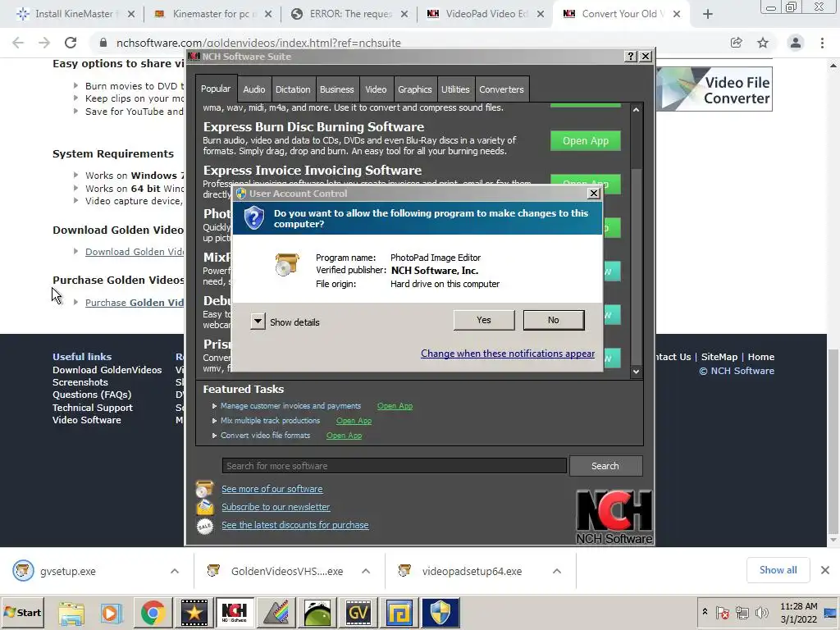
Task: Reload the Chrome page
Action: (x=71, y=43)
